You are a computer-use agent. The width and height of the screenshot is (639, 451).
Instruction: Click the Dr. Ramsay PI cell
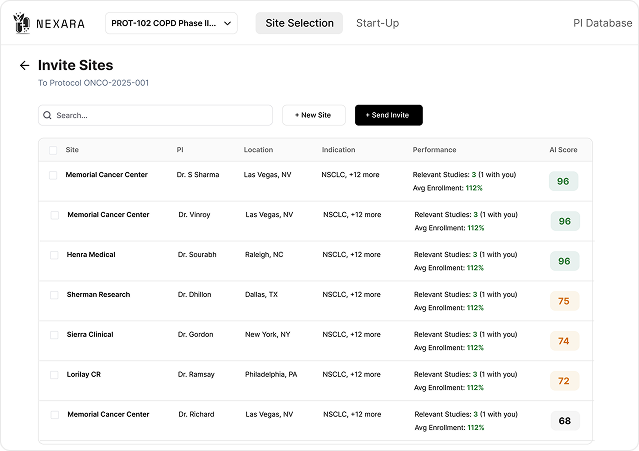click(x=196, y=374)
